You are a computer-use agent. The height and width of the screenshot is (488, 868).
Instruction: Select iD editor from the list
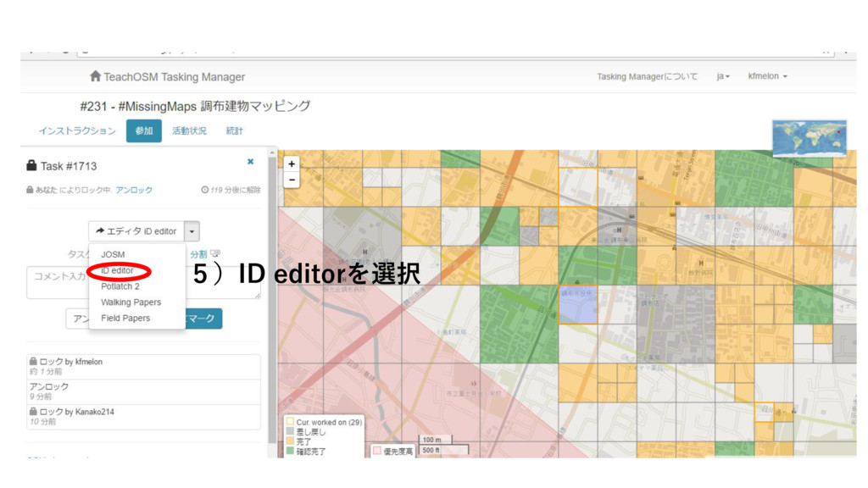(118, 271)
